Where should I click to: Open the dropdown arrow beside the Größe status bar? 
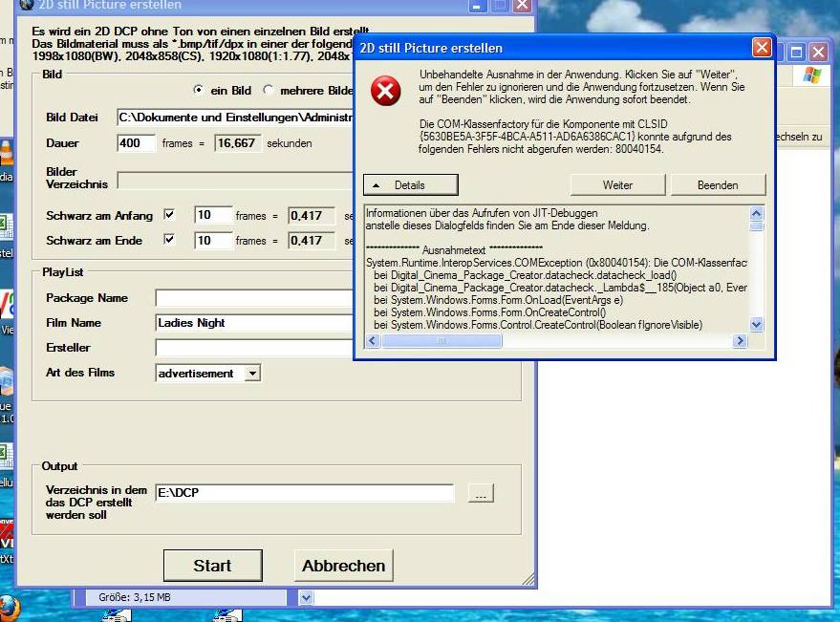(x=306, y=597)
